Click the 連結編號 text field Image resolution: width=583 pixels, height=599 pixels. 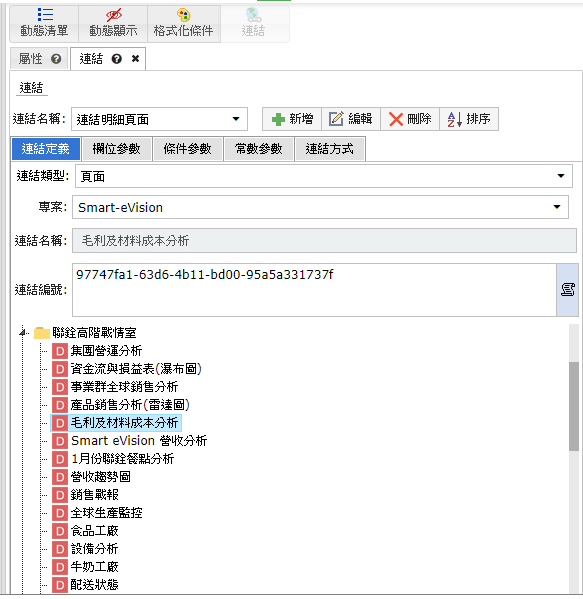[314, 290]
